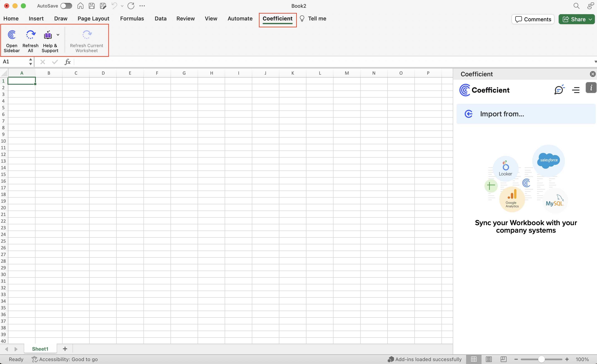
Task: Open the View ribbon tab
Action: click(x=211, y=19)
